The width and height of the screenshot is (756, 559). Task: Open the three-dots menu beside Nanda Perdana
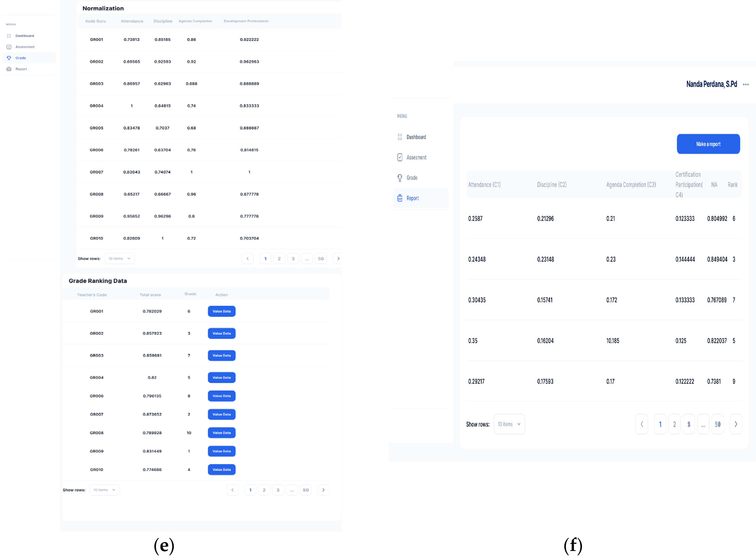click(745, 85)
